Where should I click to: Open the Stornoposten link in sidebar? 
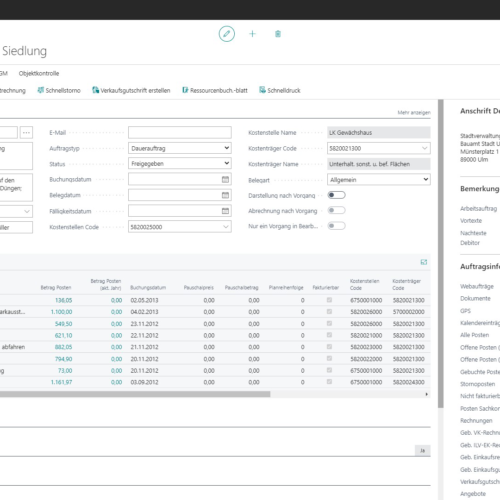coord(478,384)
